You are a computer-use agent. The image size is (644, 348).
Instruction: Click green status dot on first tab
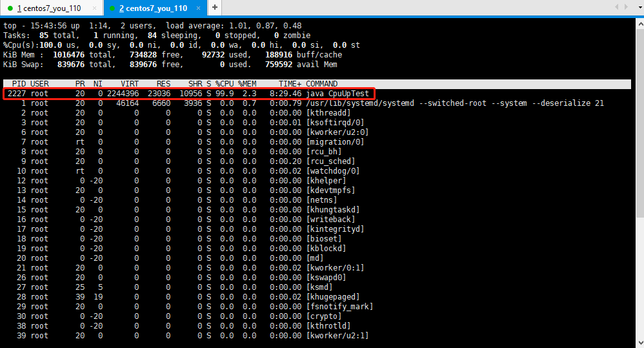pos(10,8)
